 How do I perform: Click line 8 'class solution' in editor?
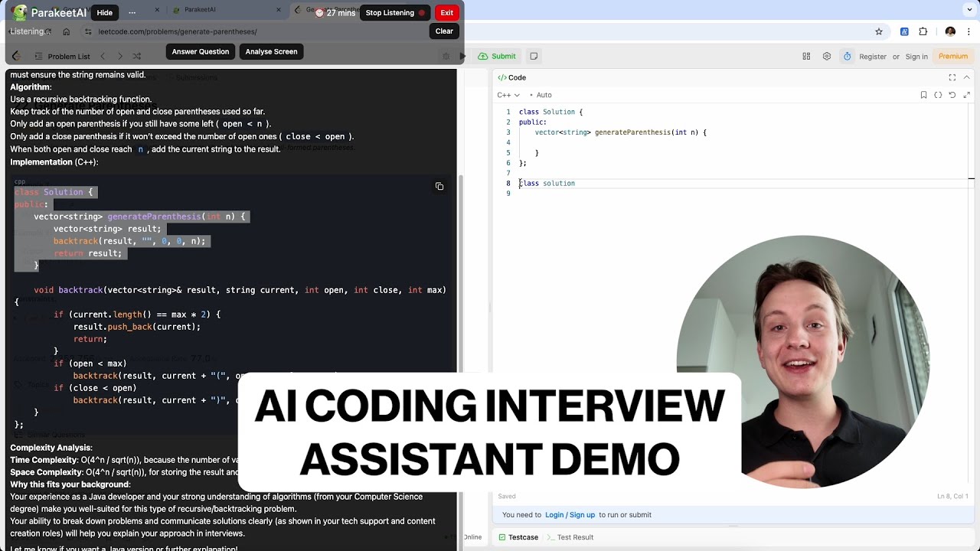click(x=547, y=184)
